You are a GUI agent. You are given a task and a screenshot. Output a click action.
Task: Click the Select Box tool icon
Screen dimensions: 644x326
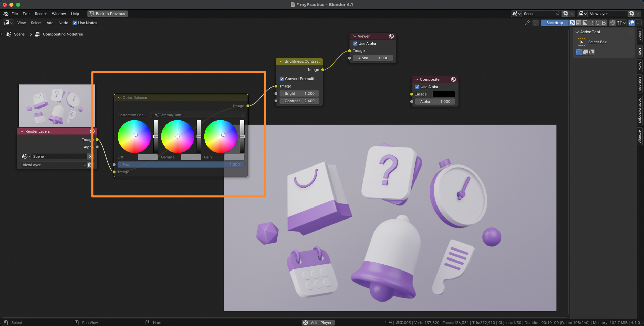point(582,42)
